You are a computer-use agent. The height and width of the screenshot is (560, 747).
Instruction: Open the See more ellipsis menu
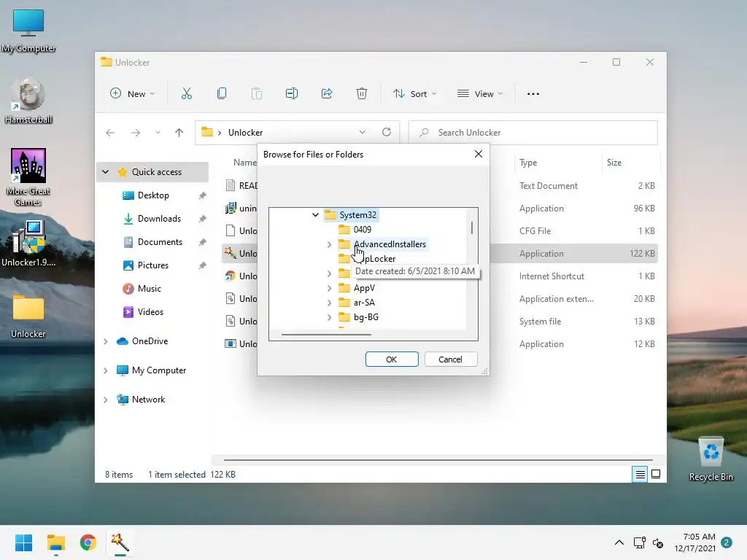click(x=533, y=94)
